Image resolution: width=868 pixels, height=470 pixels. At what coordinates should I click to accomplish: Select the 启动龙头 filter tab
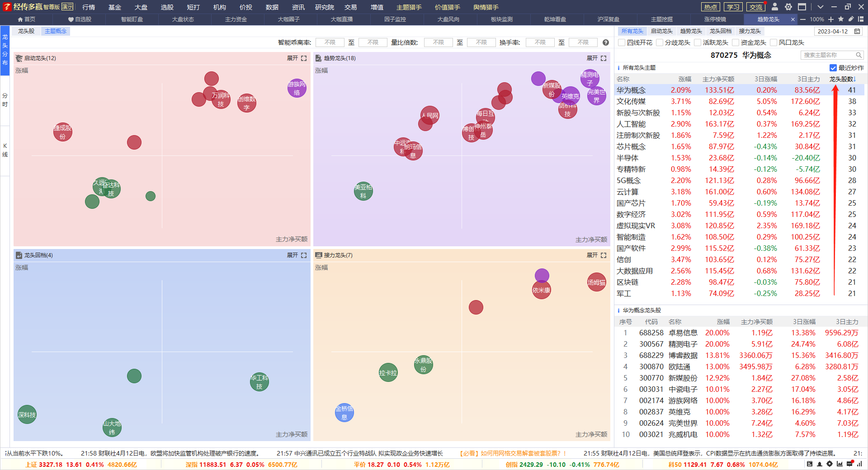[x=661, y=31]
